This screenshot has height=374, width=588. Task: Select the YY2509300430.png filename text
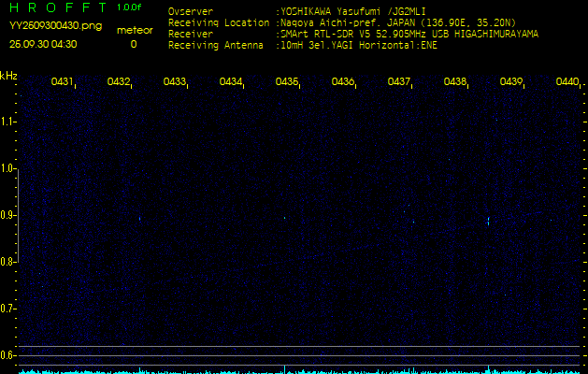click(55, 26)
